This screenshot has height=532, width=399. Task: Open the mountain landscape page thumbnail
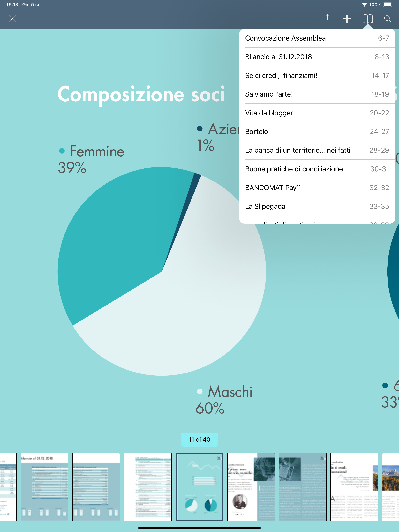point(391,487)
